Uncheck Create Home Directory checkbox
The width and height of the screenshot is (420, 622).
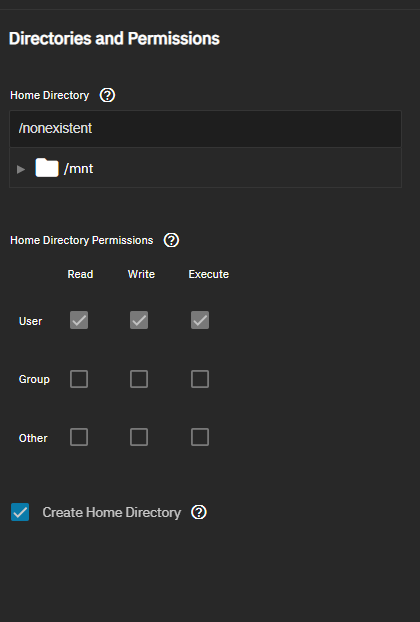point(20,512)
